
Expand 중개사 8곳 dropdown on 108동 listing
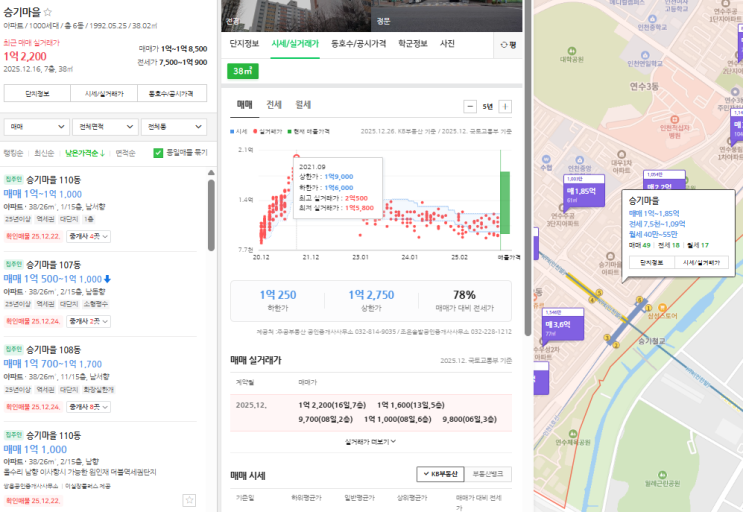click(x=88, y=407)
